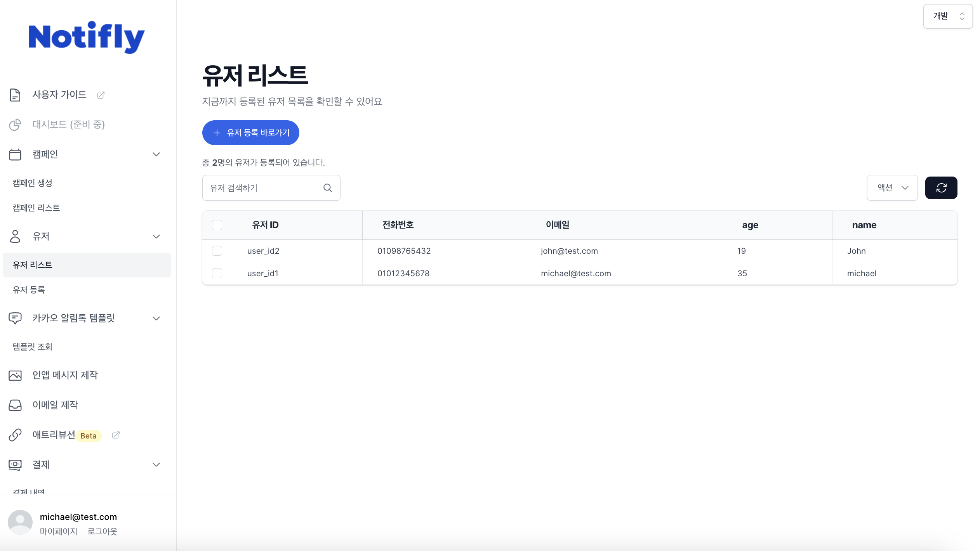The width and height of the screenshot is (980, 551).
Task: Click the campaign calendar icon
Action: pos(15,154)
